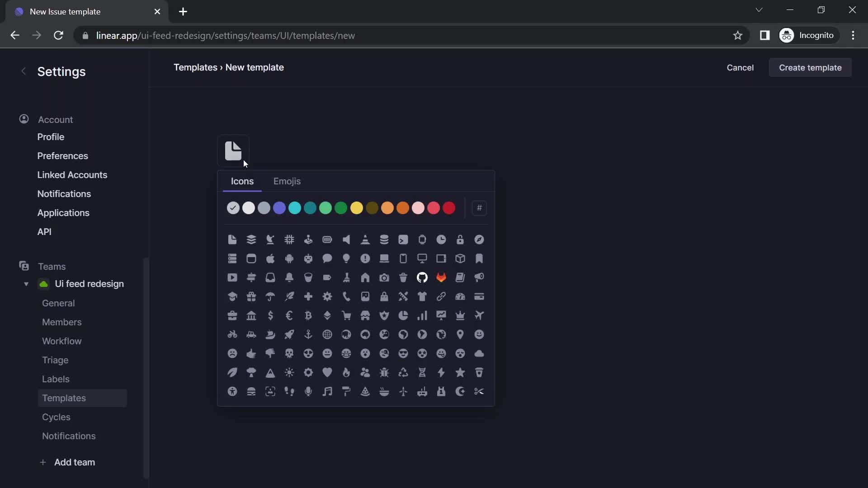Toggle the checkmark color option
Screen dimensions: 868x488
[x=232, y=208]
